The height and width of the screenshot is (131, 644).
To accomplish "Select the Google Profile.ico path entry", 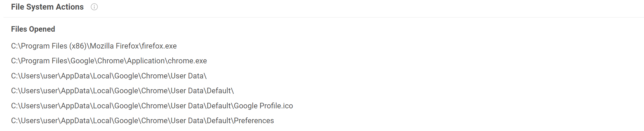I will click(152, 106).
